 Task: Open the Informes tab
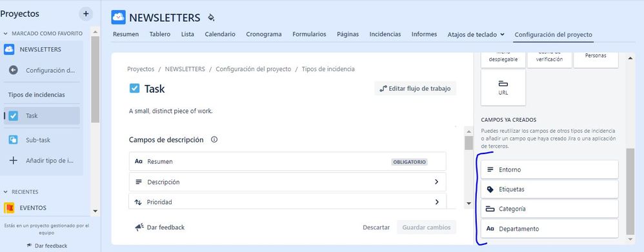click(424, 34)
